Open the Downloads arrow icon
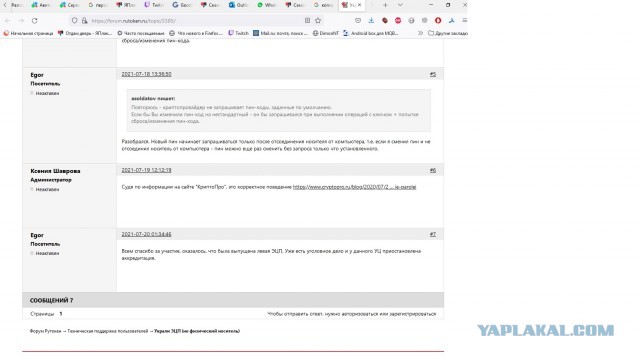 pyautogui.click(x=371, y=20)
